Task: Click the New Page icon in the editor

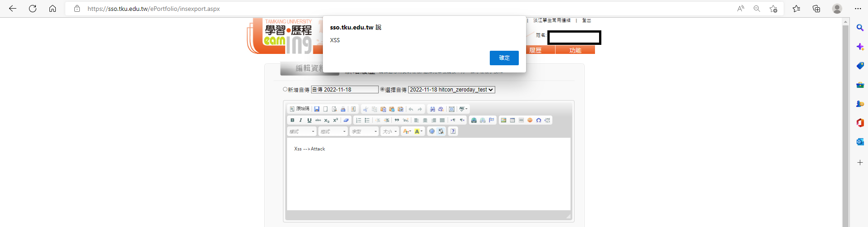Action: [x=326, y=109]
